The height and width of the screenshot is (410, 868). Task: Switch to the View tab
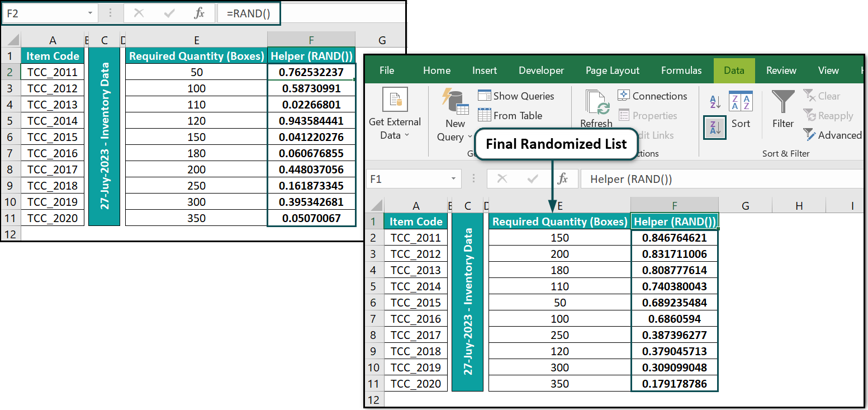click(828, 70)
